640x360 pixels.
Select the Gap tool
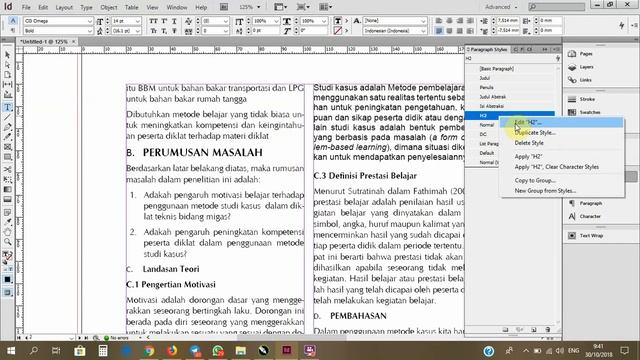tap(7, 84)
